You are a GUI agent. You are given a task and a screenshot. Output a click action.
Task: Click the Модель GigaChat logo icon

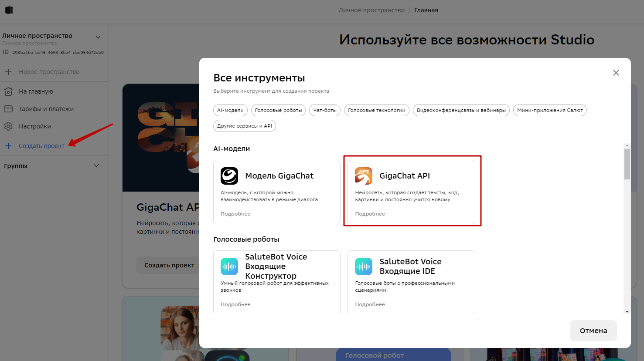pyautogui.click(x=229, y=176)
